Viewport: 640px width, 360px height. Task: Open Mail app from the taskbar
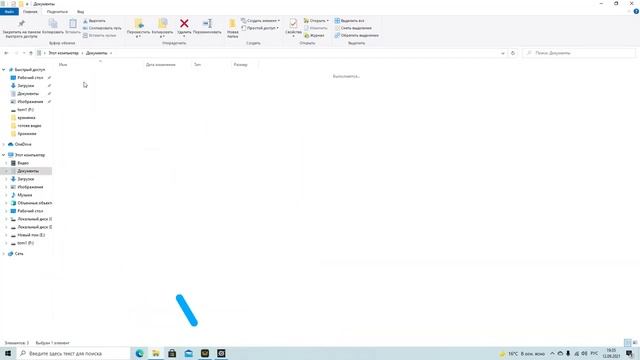pos(188,353)
